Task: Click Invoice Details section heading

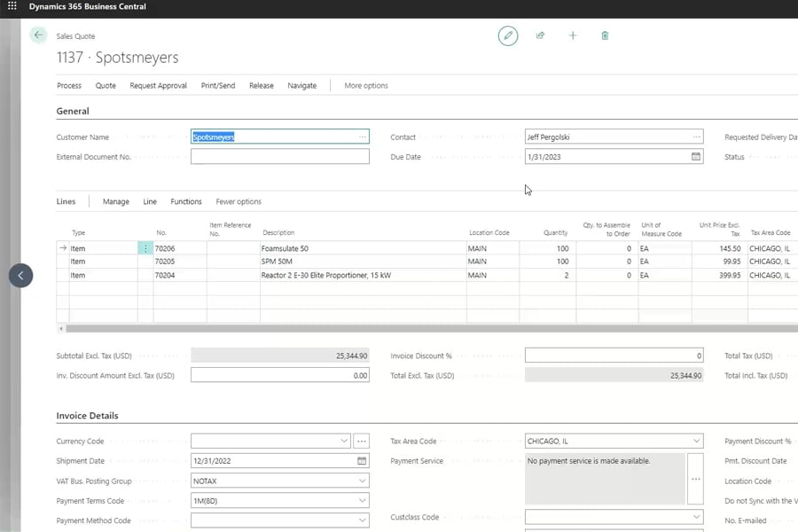Action: pos(87,416)
